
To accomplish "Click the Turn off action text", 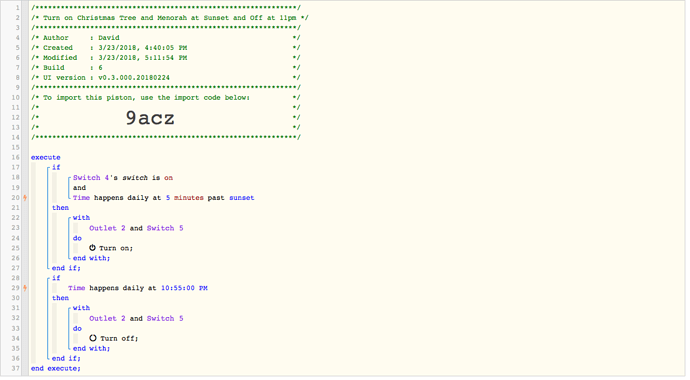I will (x=119, y=339).
